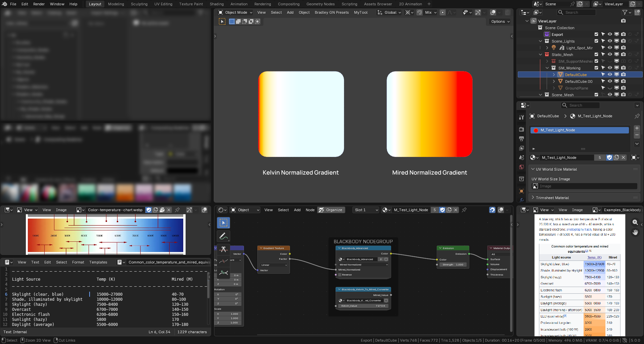Add a material slot with the plus button
The height and width of the screenshot is (344, 644).
[637, 128]
